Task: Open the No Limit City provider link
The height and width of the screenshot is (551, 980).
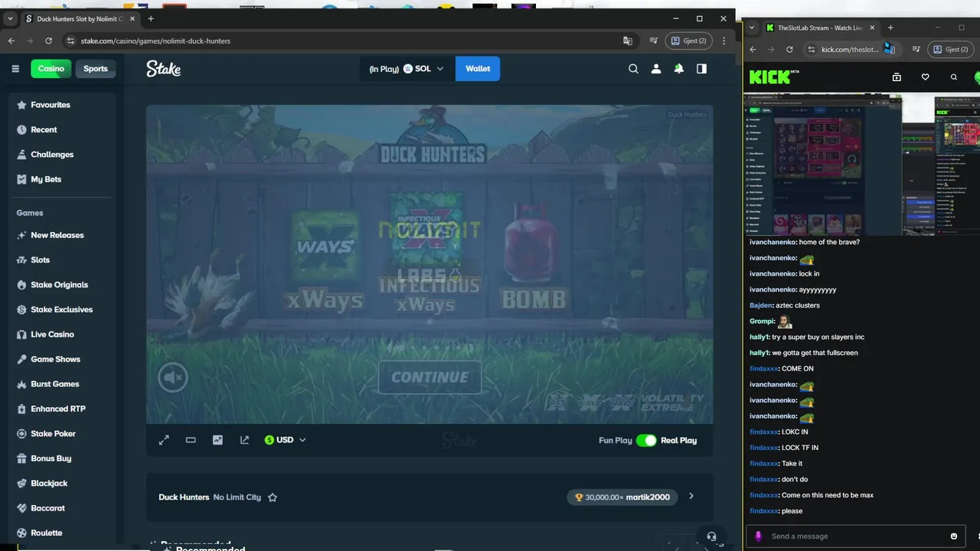Action: click(237, 497)
